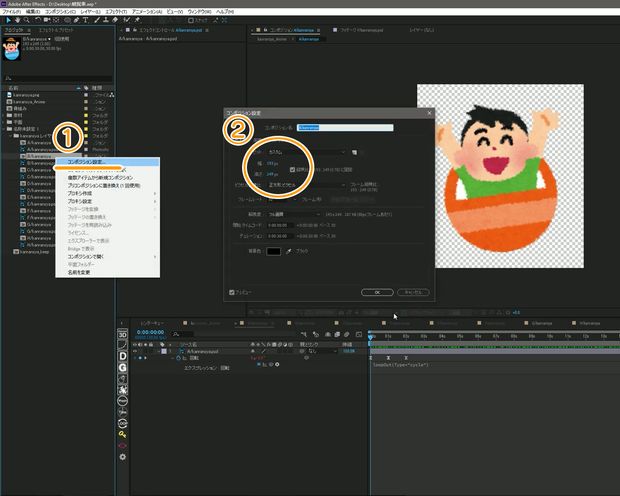Switch to the プロジェクト panel tab
The height and width of the screenshot is (496, 620).
pos(14,30)
